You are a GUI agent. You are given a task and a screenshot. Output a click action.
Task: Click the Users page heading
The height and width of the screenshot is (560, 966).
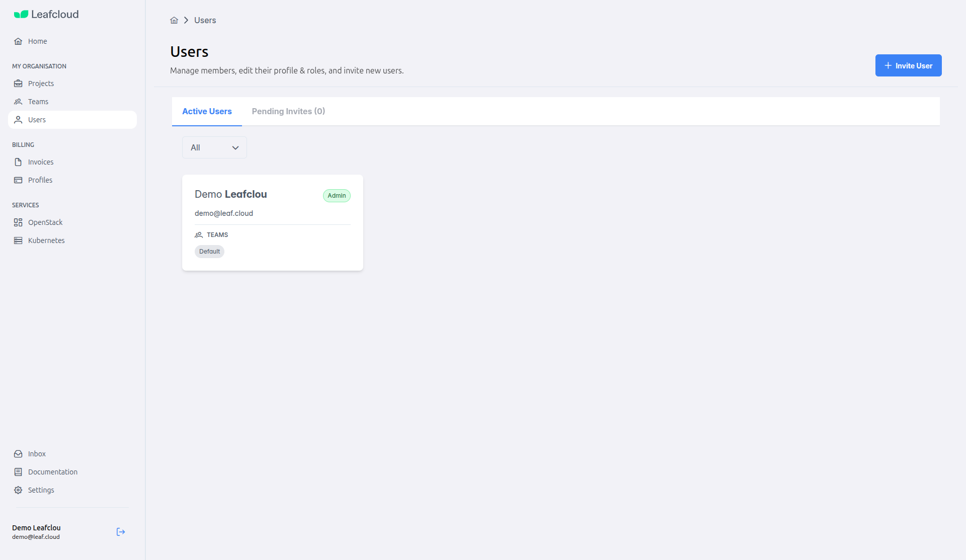tap(189, 52)
